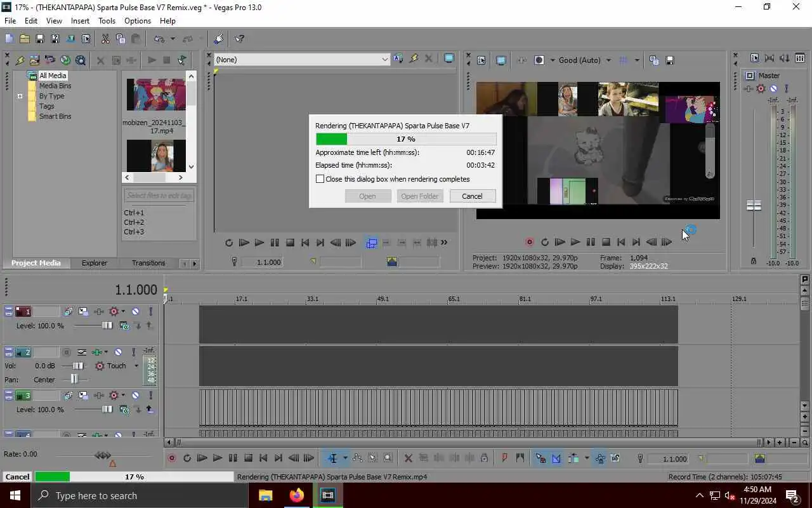Click Cancel in the Rendering dialog
This screenshot has width=812, height=508.
tap(472, 196)
